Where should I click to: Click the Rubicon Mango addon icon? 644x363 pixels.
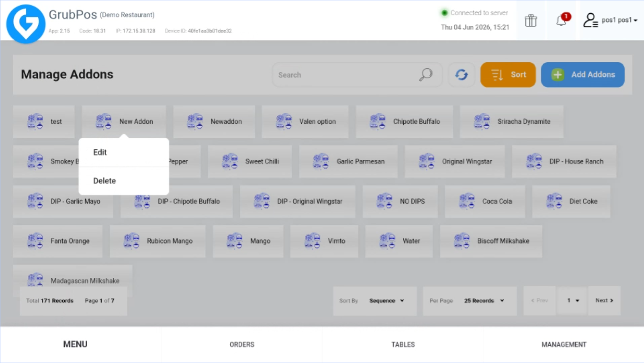[132, 241]
